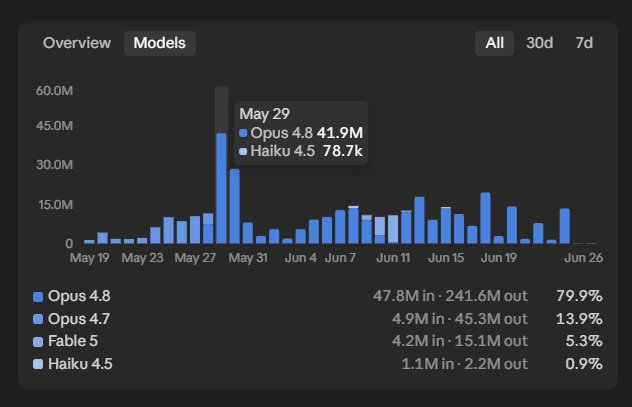Click the 45.0M y-axis label

54,126
